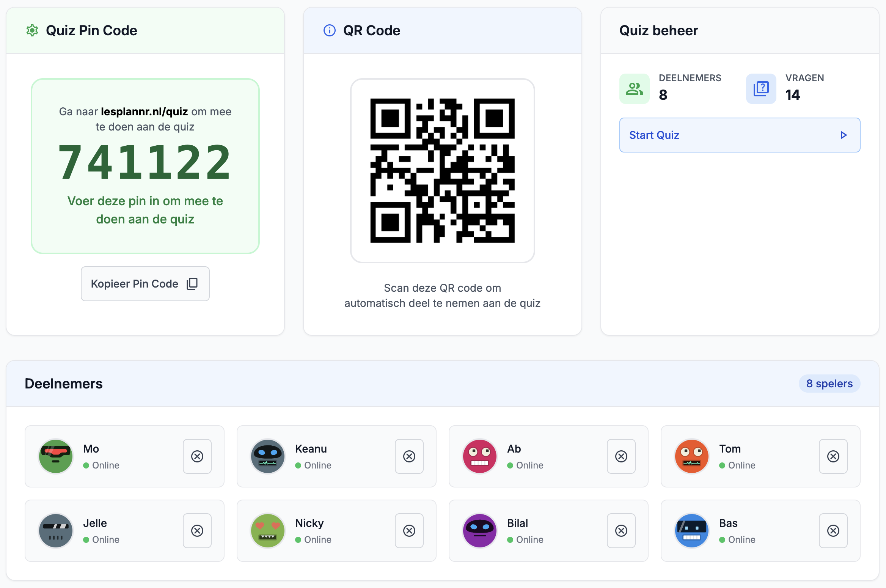The width and height of the screenshot is (886, 588).
Task: Click the info icon next to QR Code
Action: 329,30
